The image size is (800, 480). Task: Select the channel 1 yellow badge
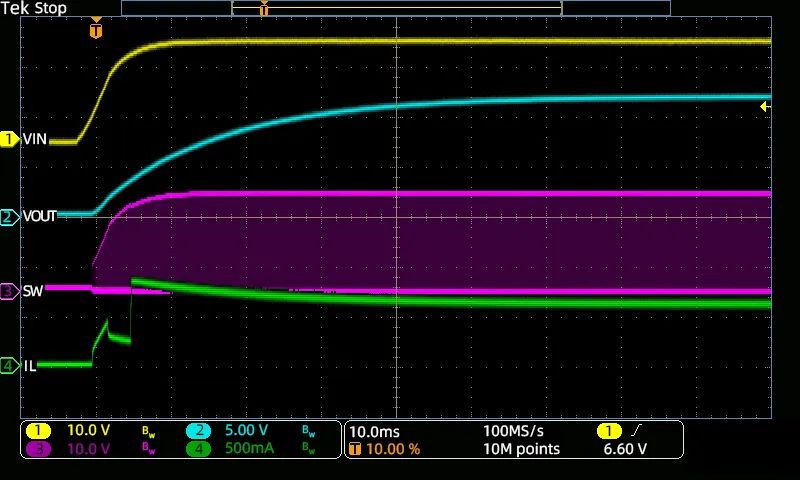(x=38, y=431)
